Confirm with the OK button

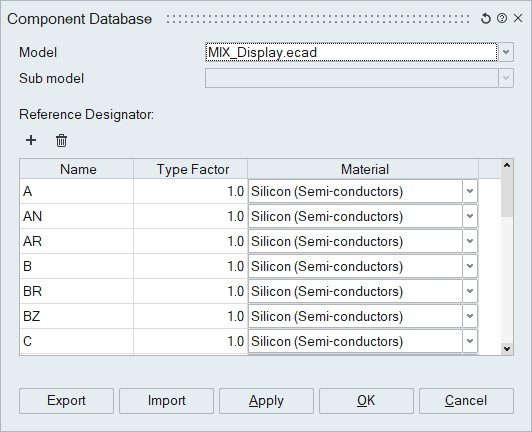pos(366,401)
